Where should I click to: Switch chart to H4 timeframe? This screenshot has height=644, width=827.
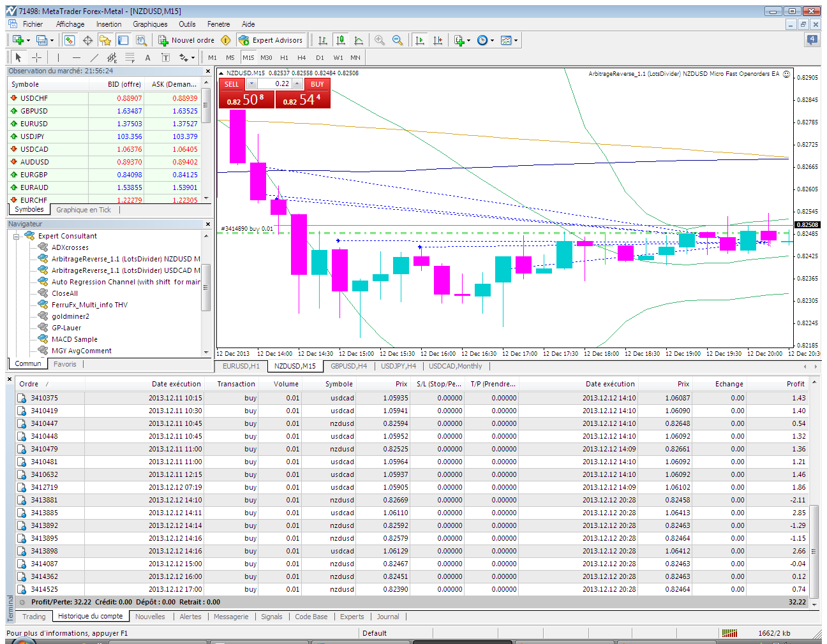pos(302,57)
